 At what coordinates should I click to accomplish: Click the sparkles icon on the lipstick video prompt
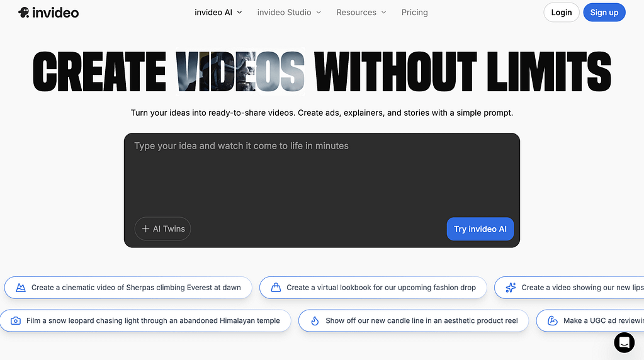pyautogui.click(x=511, y=288)
